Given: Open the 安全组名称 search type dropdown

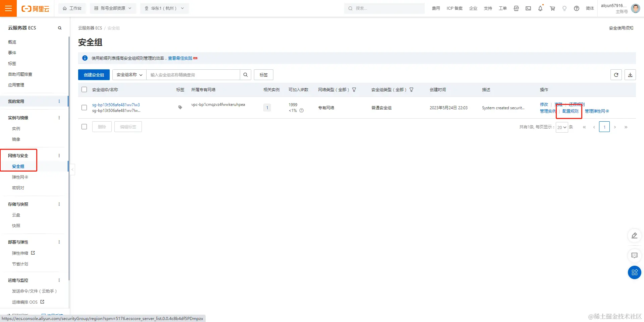Looking at the screenshot, I should [129, 75].
